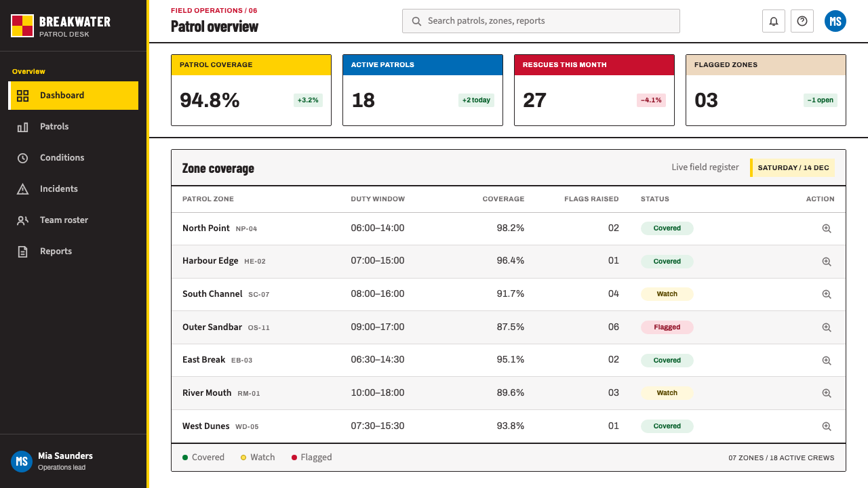Inspect the Harbour Edge zone magnifier icon
This screenshot has width=868, height=488.
(827, 261)
